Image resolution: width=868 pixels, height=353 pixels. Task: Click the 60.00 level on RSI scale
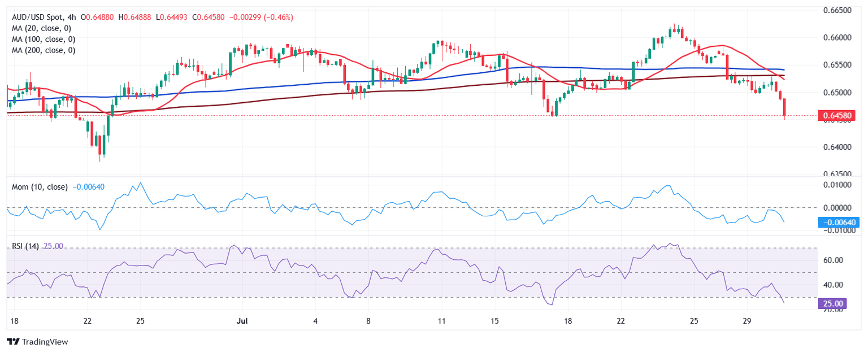pyautogui.click(x=833, y=260)
